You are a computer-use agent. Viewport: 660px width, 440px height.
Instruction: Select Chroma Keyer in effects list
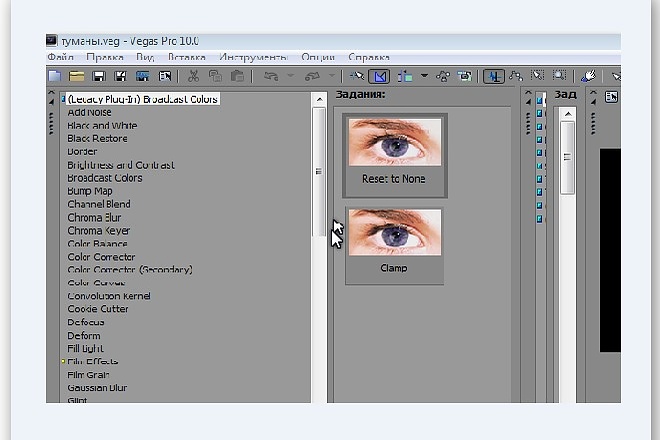pos(99,231)
